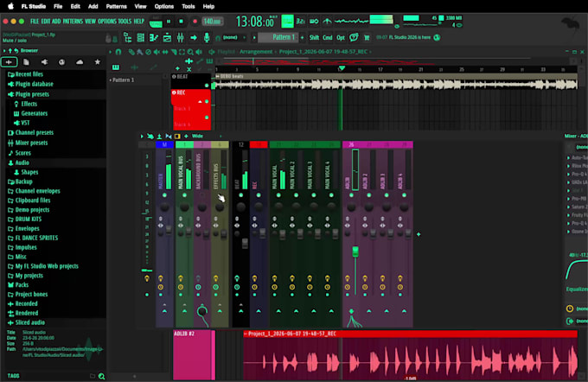Click the metronome icon in top toolbar
The image size is (588, 382).
click(327, 21)
